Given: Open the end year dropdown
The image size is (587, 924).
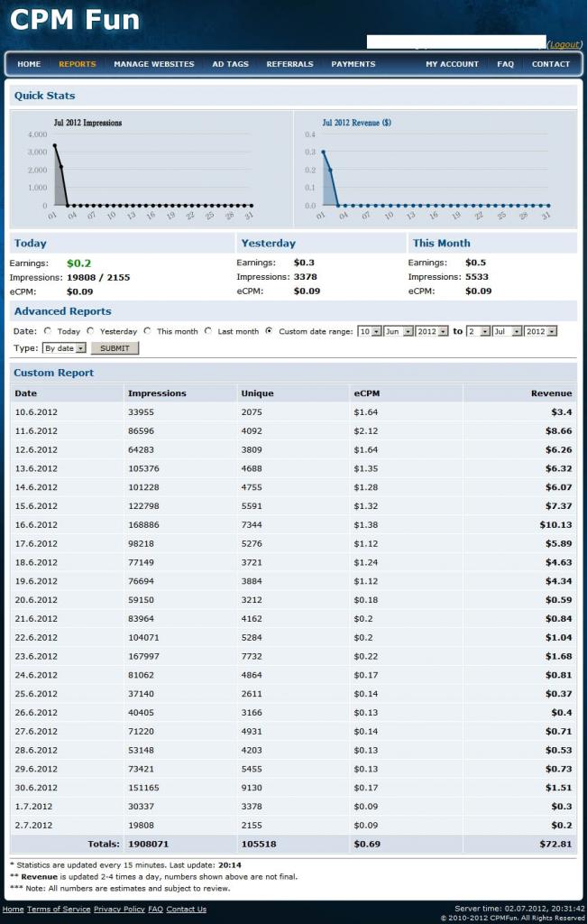Looking at the screenshot, I should (541, 331).
